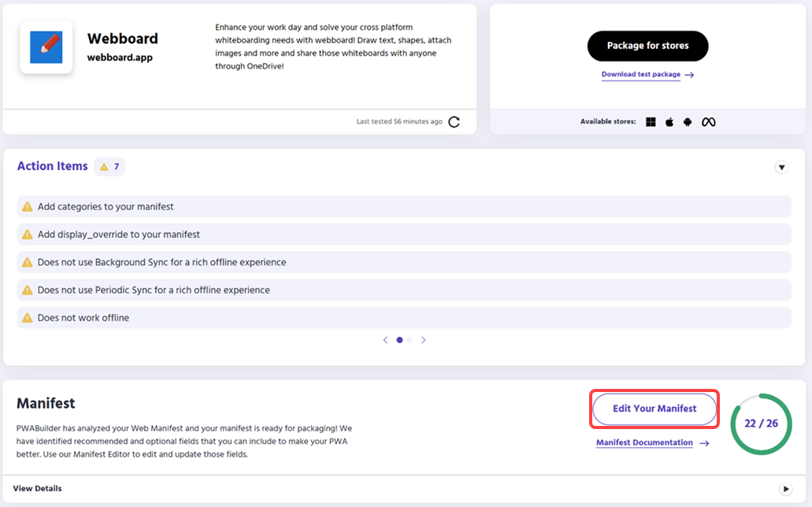Click arrow icon next to Download test package

click(x=689, y=75)
